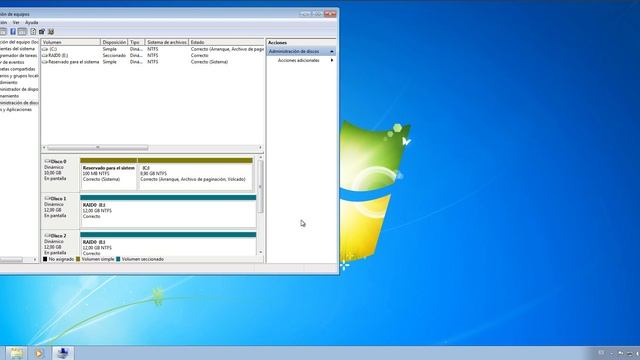
Task: Open the Ayuda menu
Action: [31, 23]
